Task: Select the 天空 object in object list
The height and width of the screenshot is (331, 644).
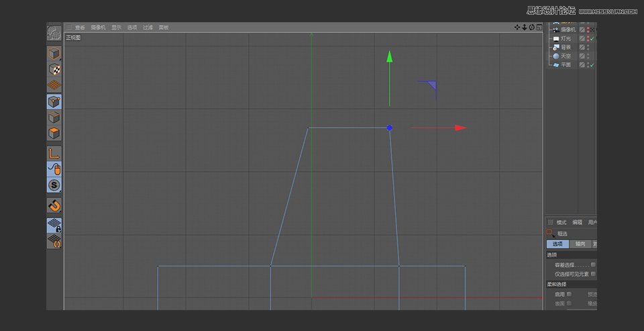Action: 566,56
